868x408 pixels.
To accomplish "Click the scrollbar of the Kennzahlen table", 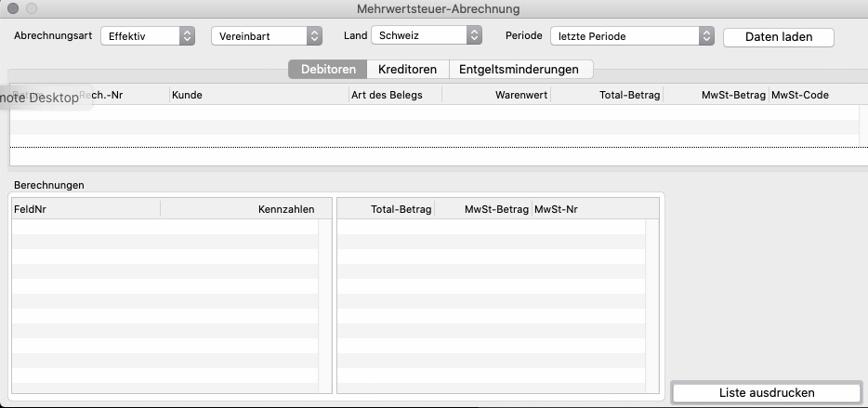I will click(x=324, y=305).
